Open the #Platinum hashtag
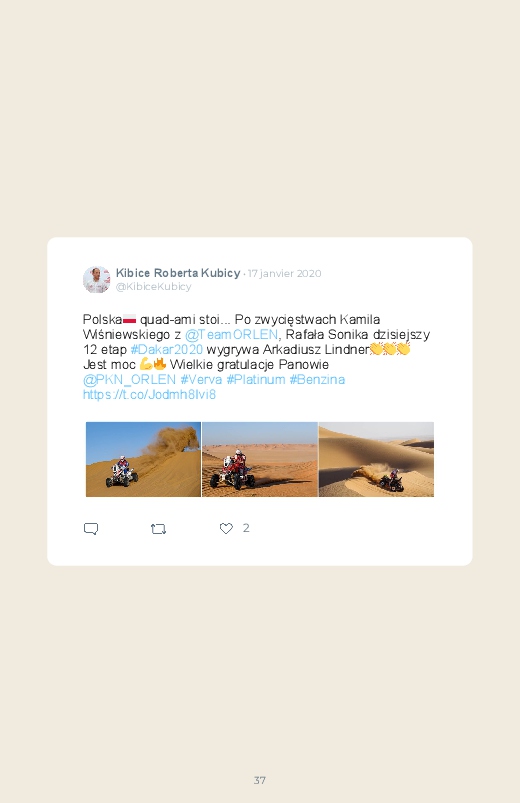The width and height of the screenshot is (520, 803). click(256, 379)
